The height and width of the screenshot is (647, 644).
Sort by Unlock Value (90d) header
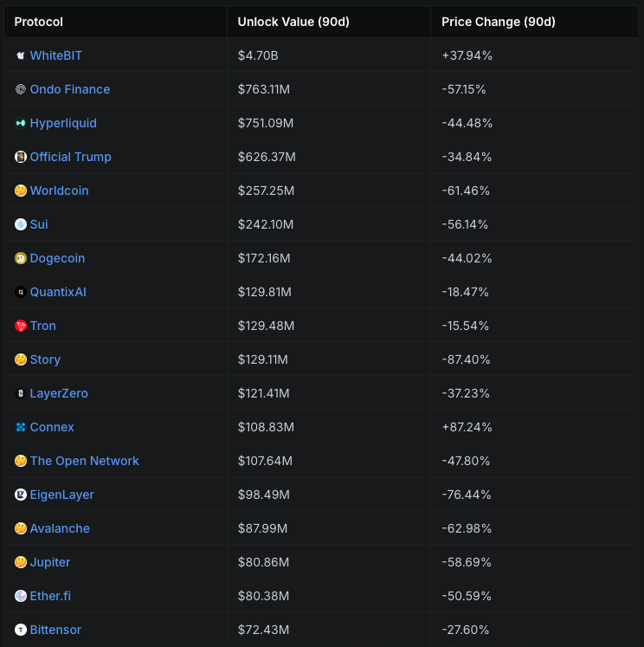(293, 22)
